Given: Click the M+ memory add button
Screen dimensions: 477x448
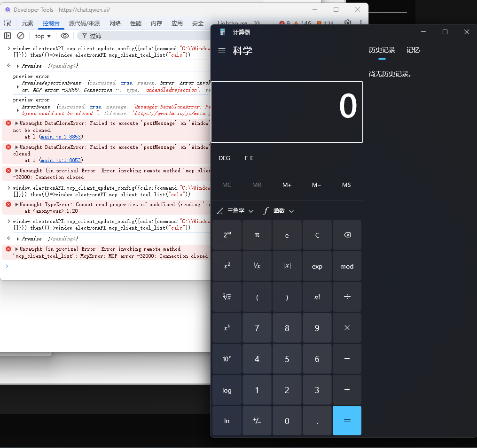Looking at the screenshot, I should [287, 185].
